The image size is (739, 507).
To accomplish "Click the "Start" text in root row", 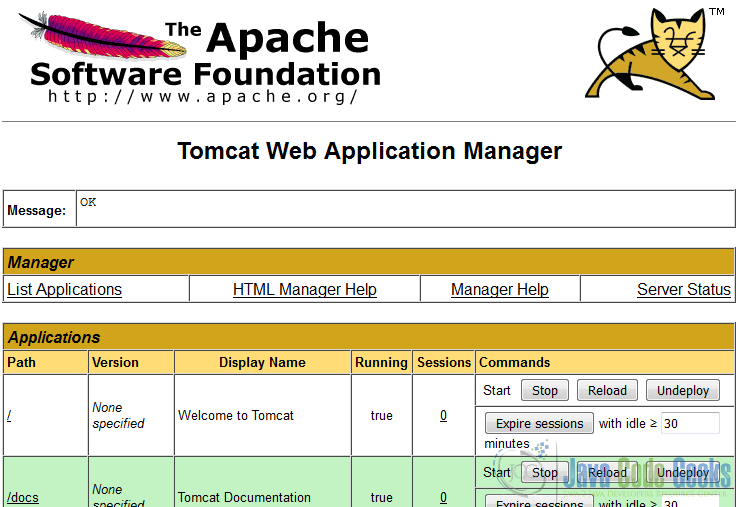I will click(497, 391).
